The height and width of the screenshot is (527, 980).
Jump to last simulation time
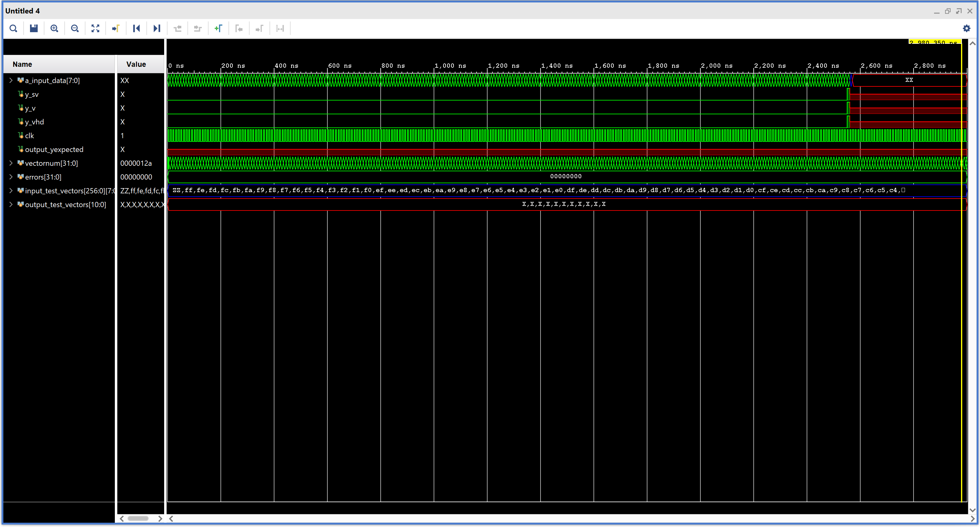157,28
